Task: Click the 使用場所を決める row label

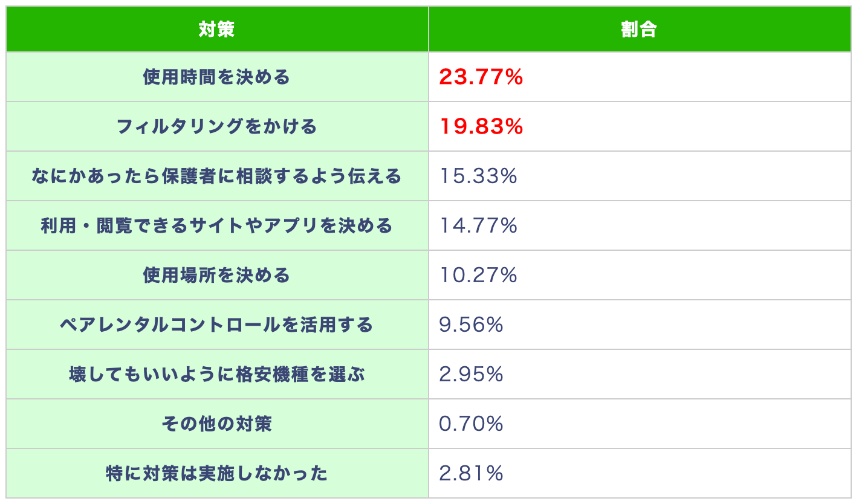Action: [x=216, y=276]
